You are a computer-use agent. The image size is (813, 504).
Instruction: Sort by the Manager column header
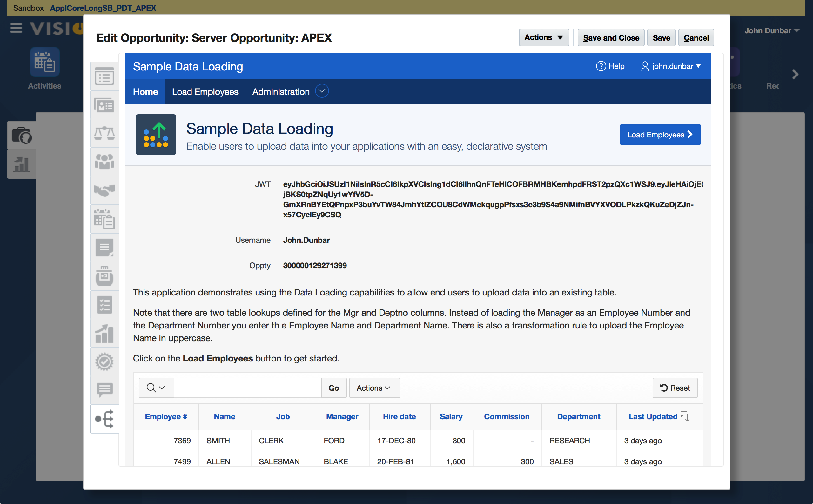342,416
